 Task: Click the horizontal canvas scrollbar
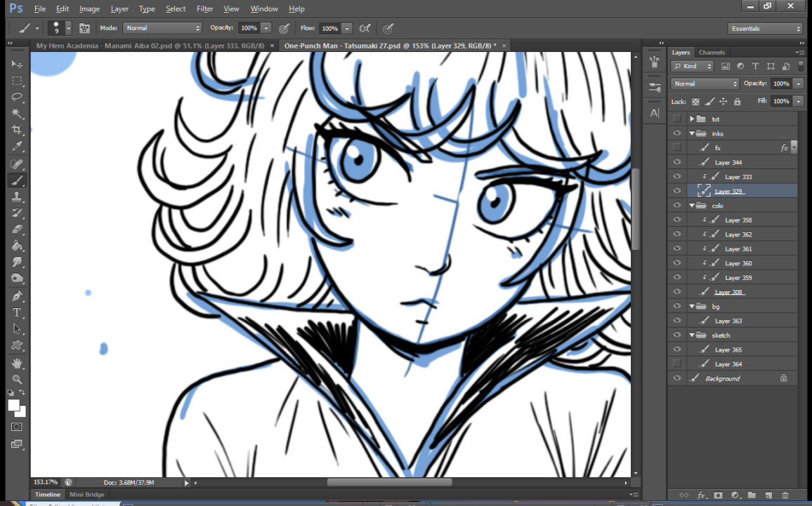point(389,482)
